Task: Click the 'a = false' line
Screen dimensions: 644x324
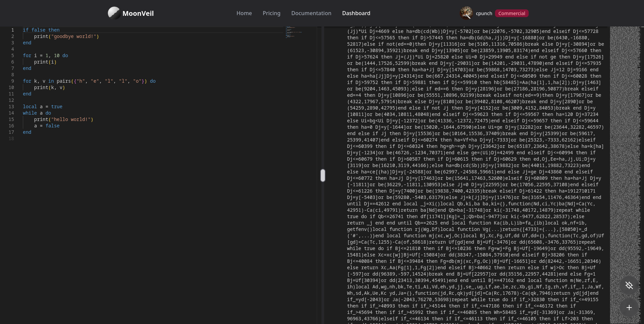Action: tap(47, 126)
